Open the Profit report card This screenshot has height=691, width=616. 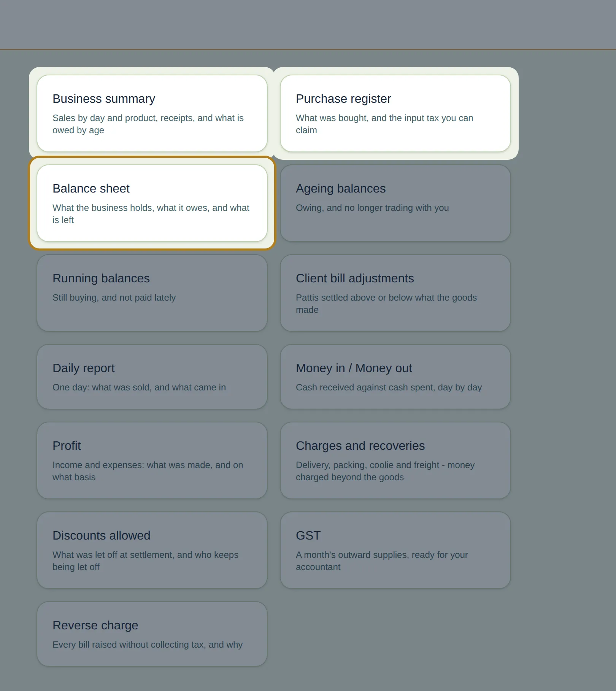point(152,460)
